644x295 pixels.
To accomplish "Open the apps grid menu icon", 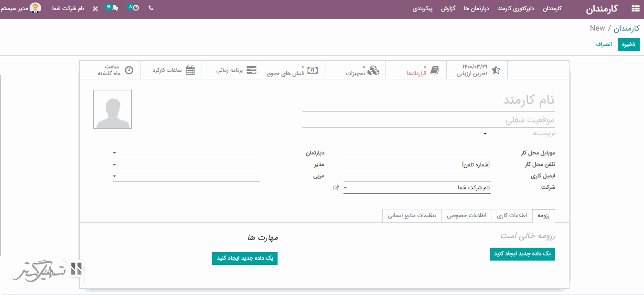I will (x=635, y=9).
